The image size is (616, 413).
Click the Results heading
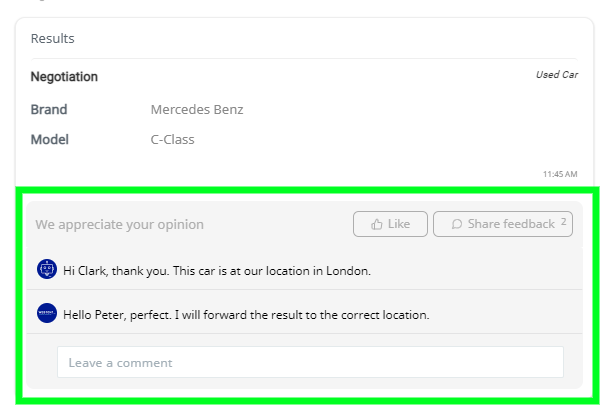coord(53,39)
